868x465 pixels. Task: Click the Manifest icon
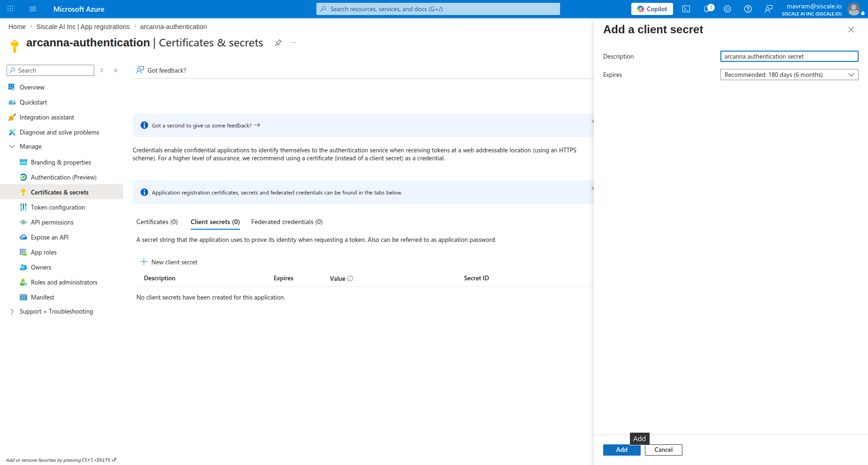click(x=23, y=297)
